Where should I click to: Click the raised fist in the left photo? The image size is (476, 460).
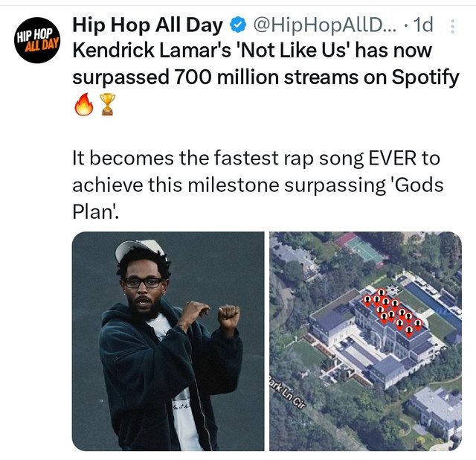pyautogui.click(x=229, y=316)
